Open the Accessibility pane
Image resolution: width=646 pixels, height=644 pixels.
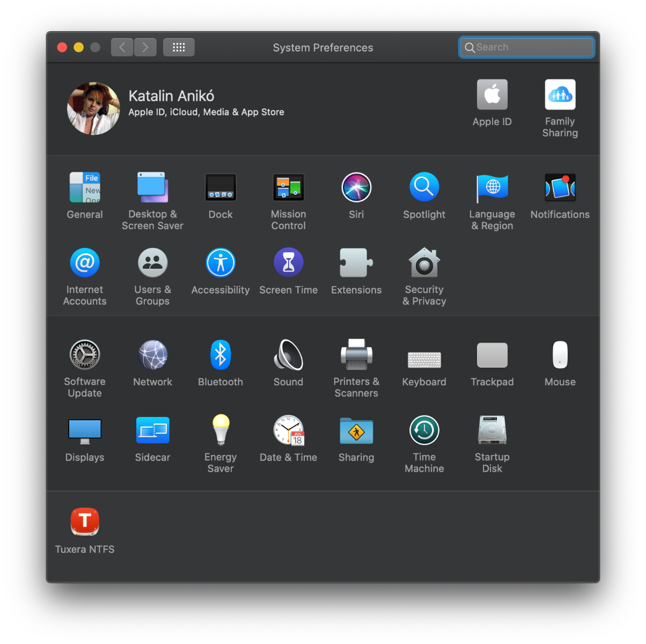[221, 263]
